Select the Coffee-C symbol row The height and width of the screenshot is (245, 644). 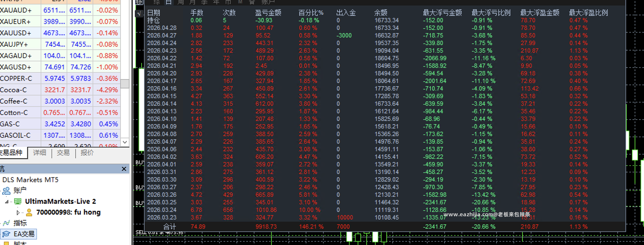(x=60, y=101)
